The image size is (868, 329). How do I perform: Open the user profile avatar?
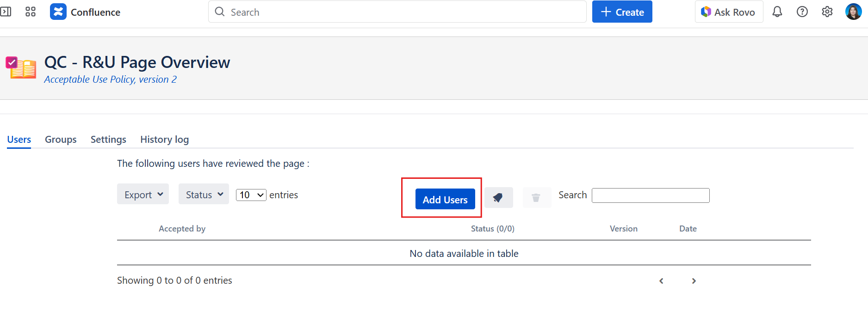pos(853,12)
